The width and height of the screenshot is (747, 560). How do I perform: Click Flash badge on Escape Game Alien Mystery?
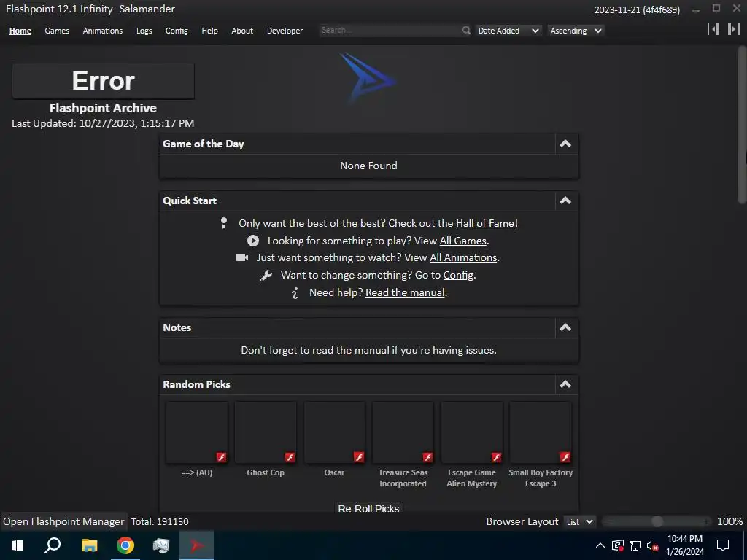pos(496,457)
